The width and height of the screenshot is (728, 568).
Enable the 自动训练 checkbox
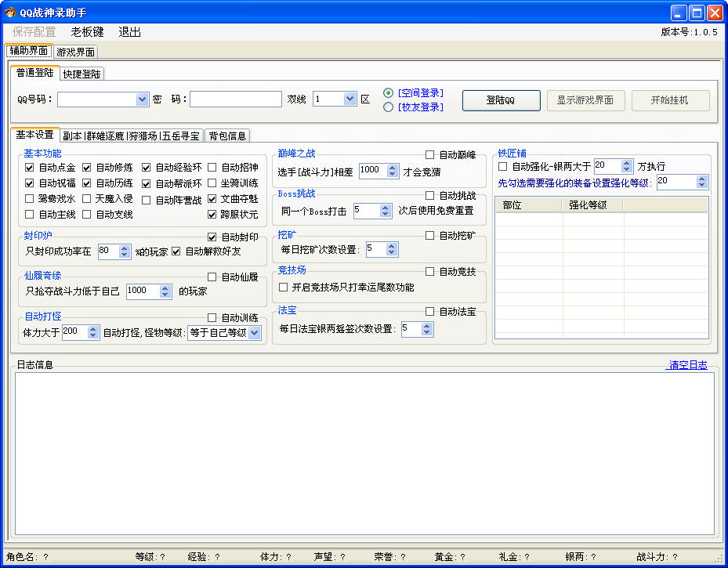pyautogui.click(x=212, y=318)
